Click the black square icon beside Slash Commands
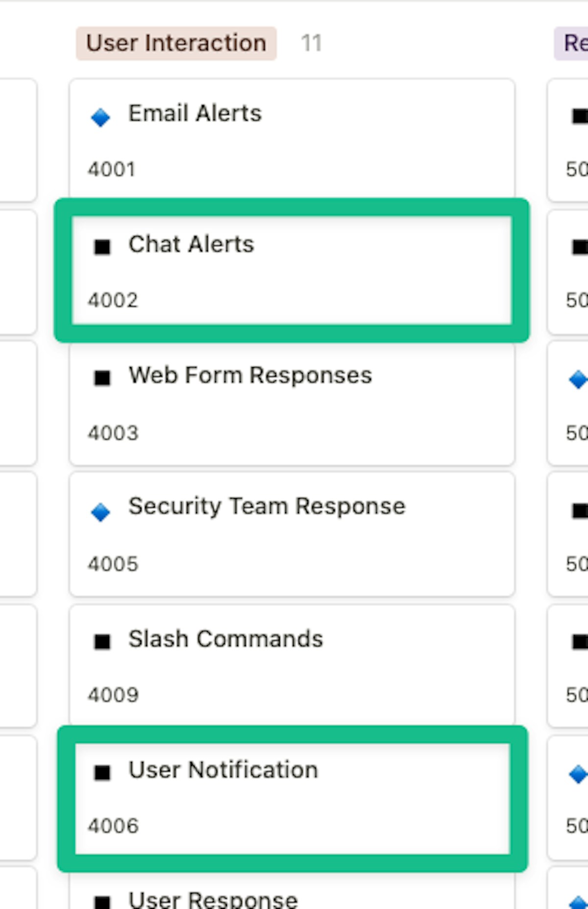Image resolution: width=588 pixels, height=909 pixels. [x=102, y=641]
